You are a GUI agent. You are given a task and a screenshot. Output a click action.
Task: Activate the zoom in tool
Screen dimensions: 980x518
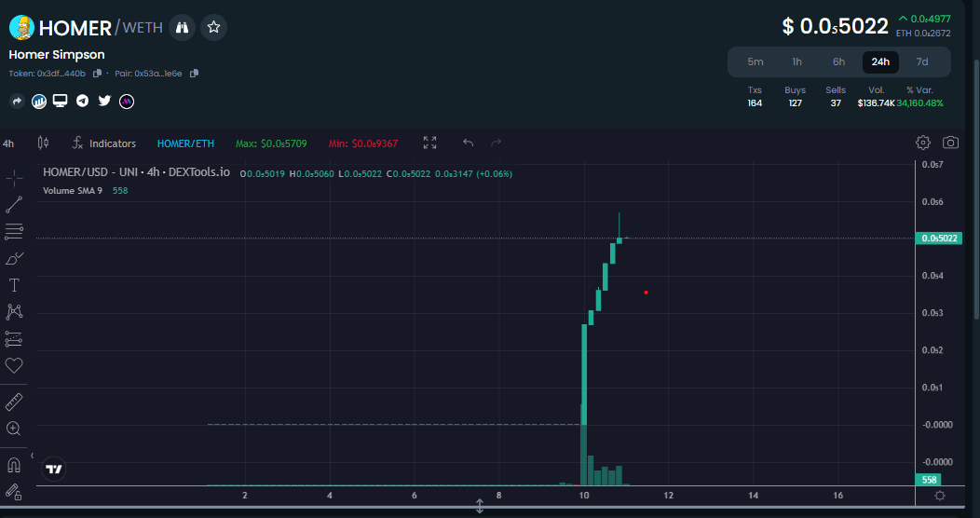14,428
